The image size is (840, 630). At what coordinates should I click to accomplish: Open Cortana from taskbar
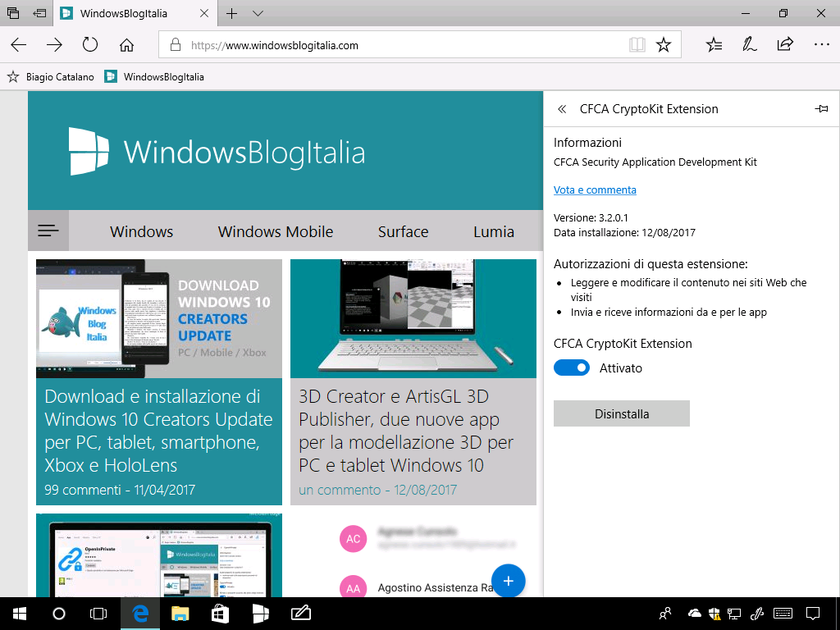point(59,614)
